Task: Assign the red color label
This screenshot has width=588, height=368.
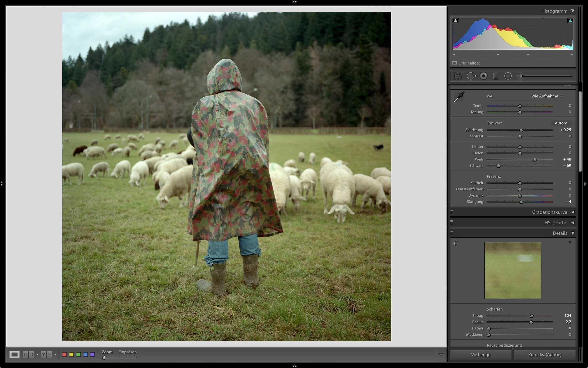Action: [64, 354]
